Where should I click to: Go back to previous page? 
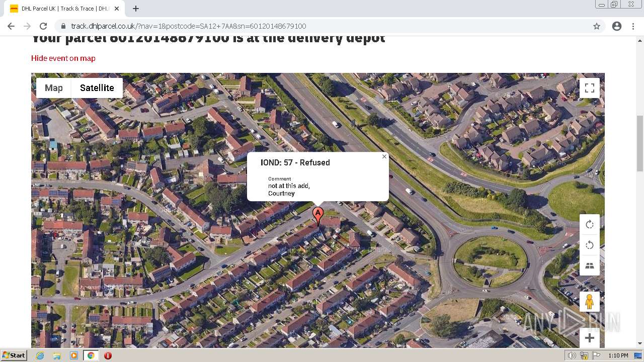point(11,26)
